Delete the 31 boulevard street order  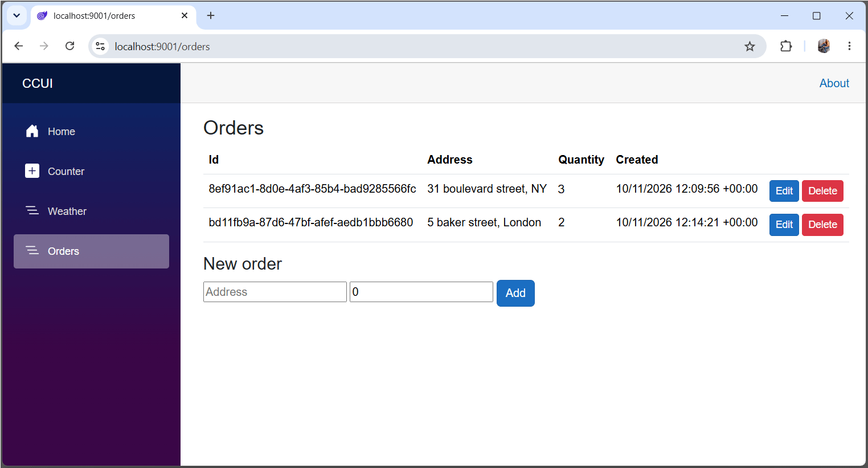(x=822, y=191)
